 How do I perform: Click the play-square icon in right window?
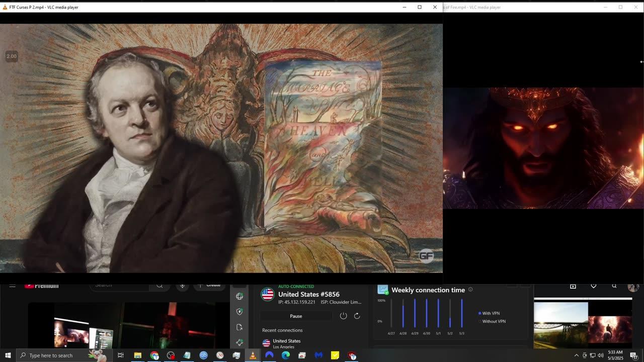573,286
